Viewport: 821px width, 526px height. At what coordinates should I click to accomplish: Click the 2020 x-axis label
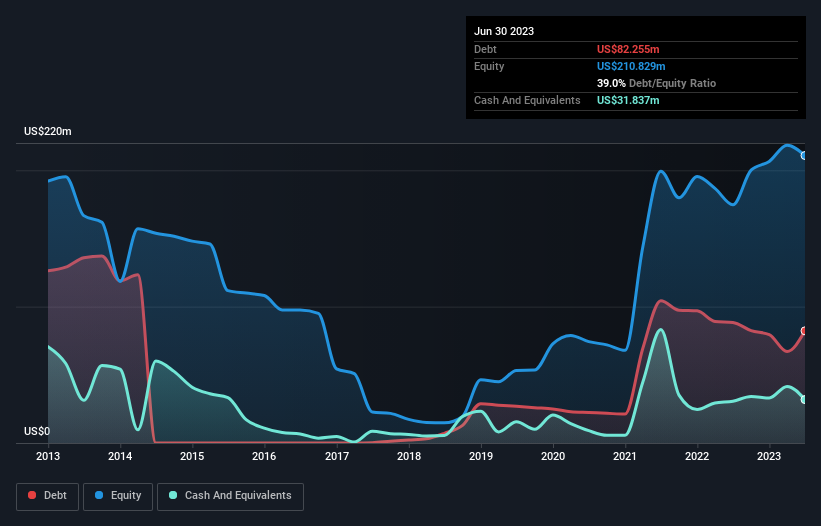click(553, 456)
